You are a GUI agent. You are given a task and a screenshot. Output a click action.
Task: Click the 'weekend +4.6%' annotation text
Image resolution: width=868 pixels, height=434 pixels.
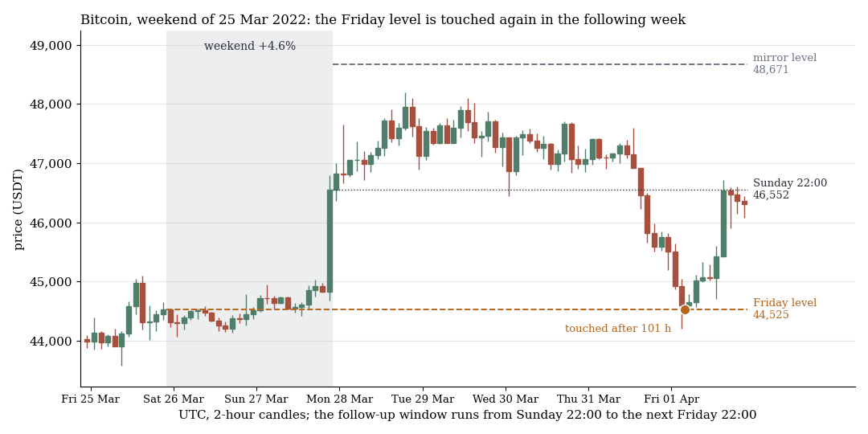pyautogui.click(x=250, y=47)
